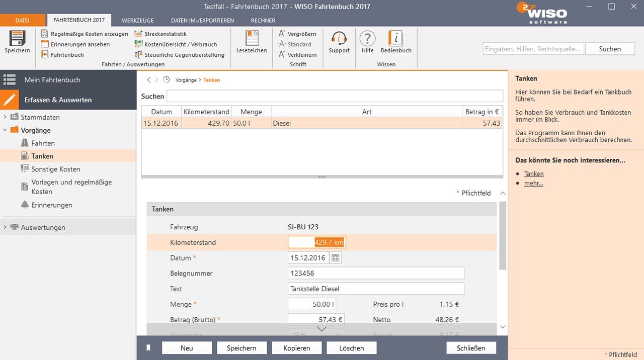Viewport: 644px width, 360px height.
Task: Click the mehr... link in help panel
Action: pyautogui.click(x=533, y=184)
